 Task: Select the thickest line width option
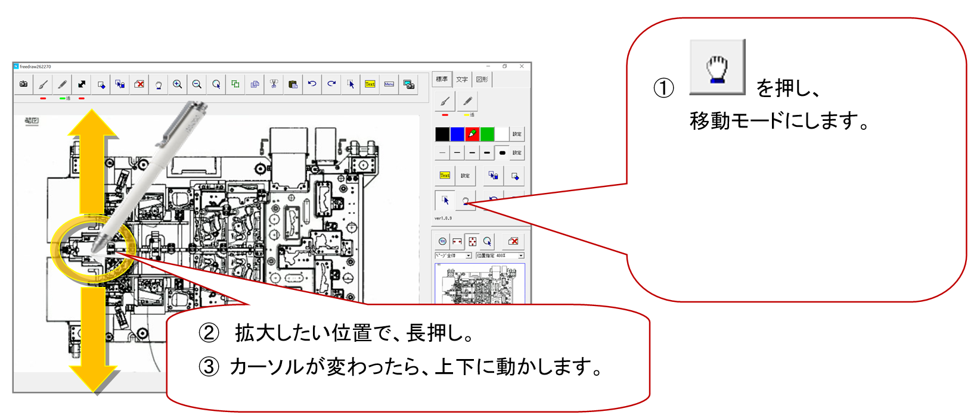(x=502, y=153)
